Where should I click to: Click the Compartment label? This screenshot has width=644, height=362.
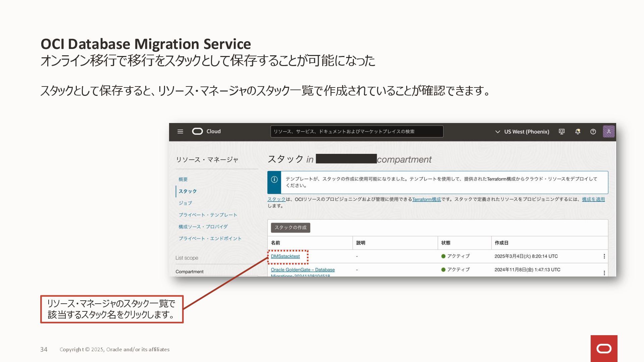click(190, 271)
